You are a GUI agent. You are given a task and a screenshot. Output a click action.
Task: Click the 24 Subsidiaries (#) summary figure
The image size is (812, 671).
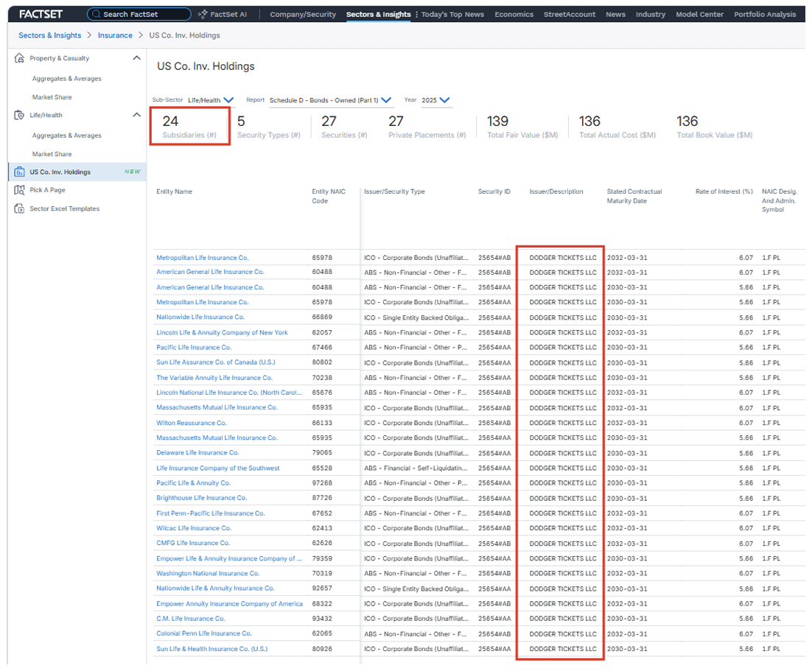point(189,127)
